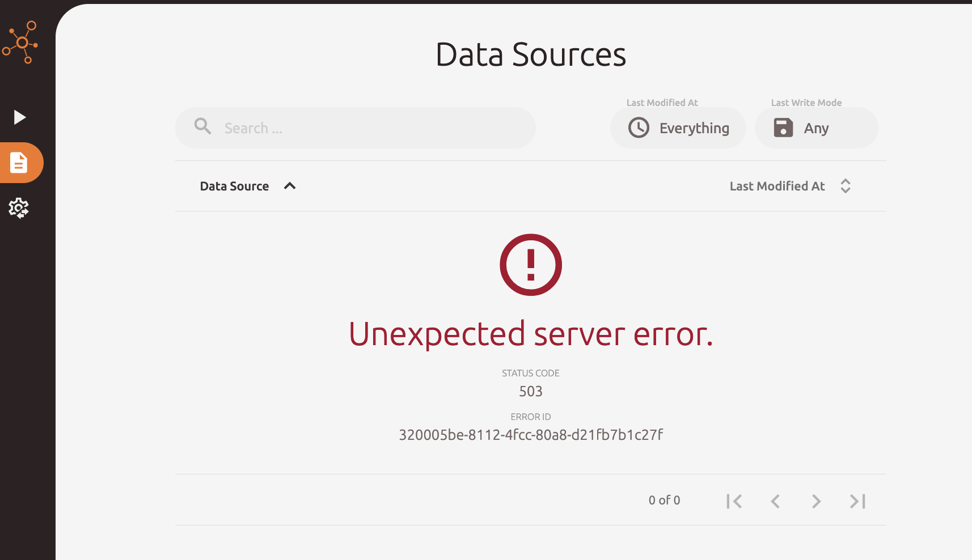Open the Any write mode dropdown
Viewport: 972px width, 560px height.
coord(815,128)
